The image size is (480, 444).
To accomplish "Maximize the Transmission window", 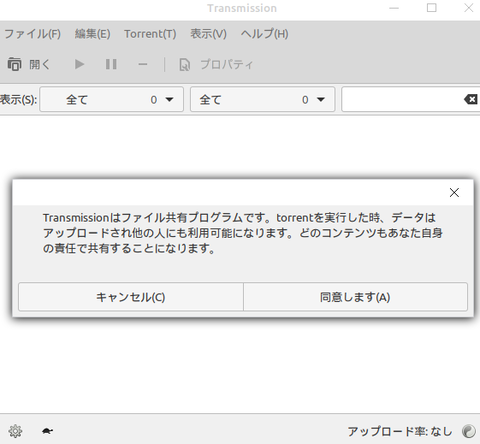I will point(432,8).
